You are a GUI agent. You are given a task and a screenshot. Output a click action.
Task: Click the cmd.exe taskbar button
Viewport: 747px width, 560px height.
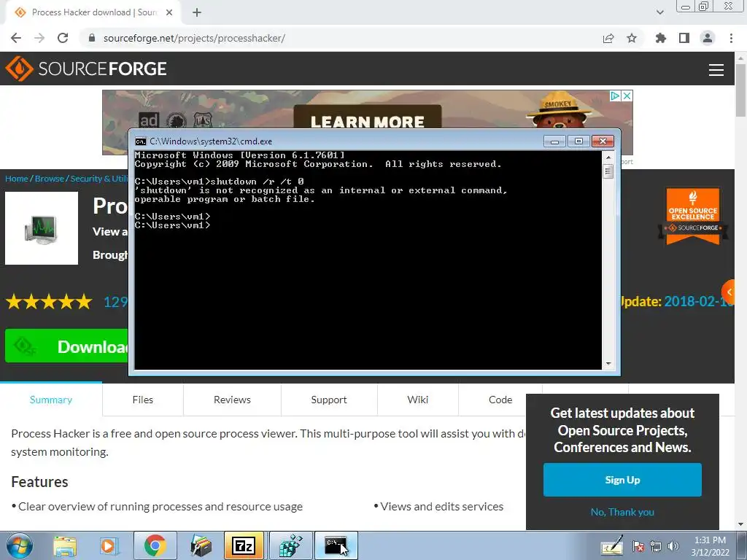click(x=336, y=545)
